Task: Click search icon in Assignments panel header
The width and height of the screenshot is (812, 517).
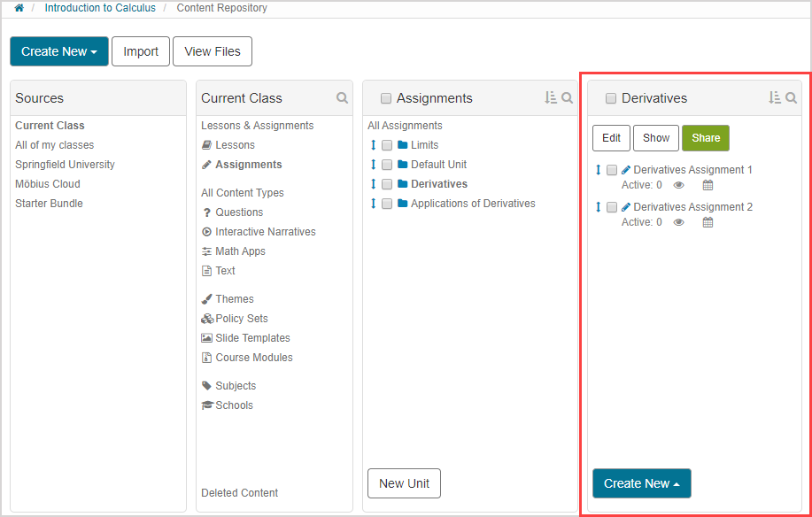Action: coord(567,98)
